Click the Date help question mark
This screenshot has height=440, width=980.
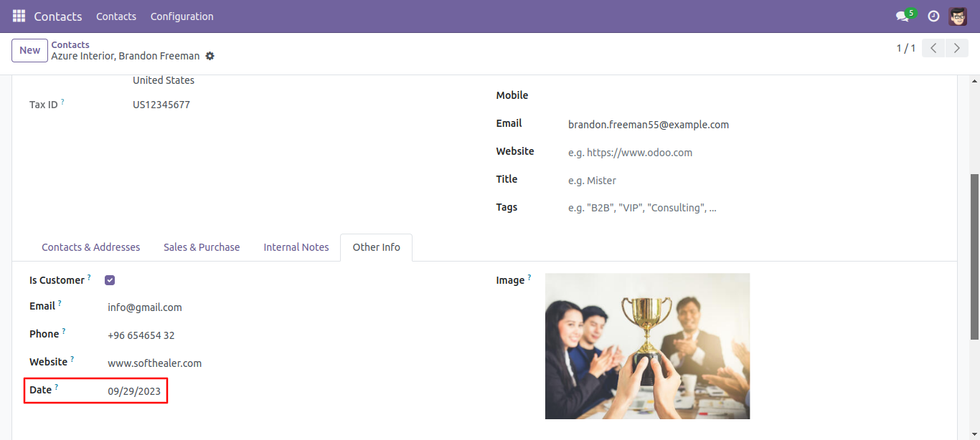coord(56,387)
